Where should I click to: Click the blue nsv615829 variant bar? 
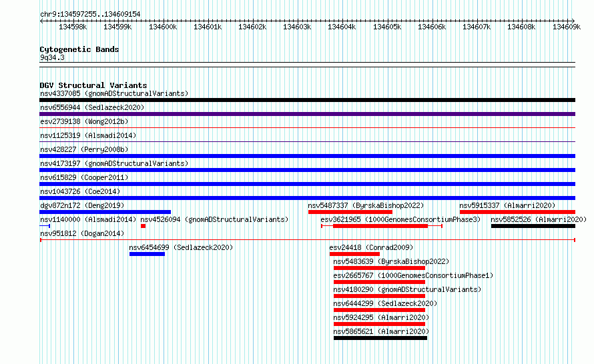(307, 184)
